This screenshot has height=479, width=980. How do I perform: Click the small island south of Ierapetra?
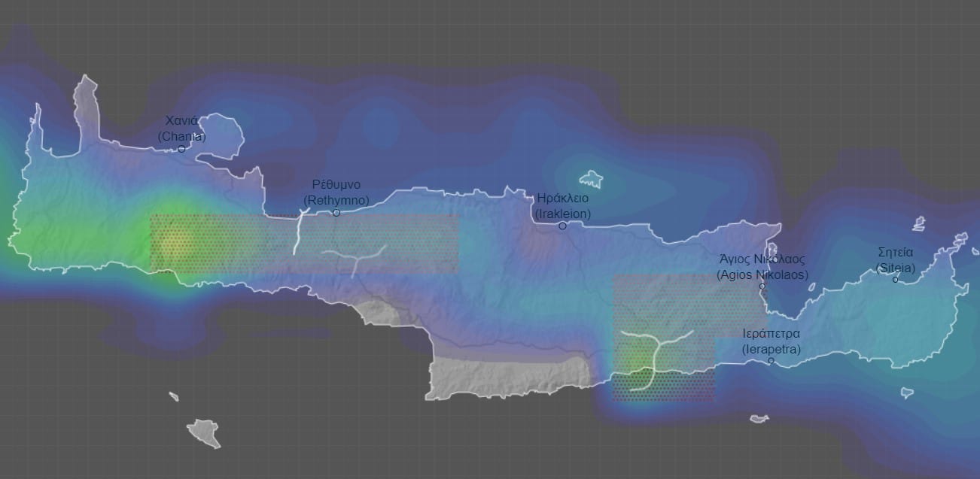(x=759, y=418)
